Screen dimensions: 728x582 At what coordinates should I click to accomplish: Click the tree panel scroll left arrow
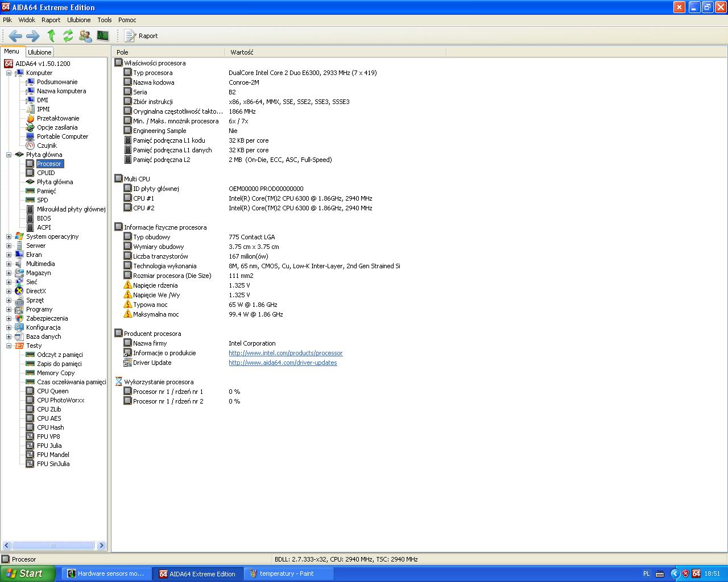(6, 546)
